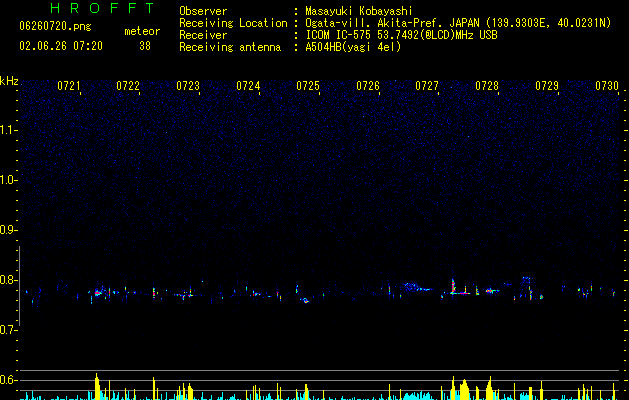Image resolution: width=629 pixels, height=400 pixels.
Task: Click time marker 0726
Action: tap(368, 85)
